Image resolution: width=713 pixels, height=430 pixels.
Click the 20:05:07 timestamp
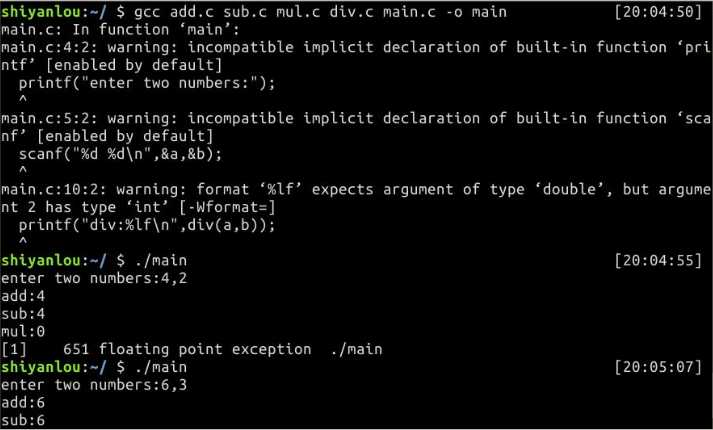click(x=658, y=367)
